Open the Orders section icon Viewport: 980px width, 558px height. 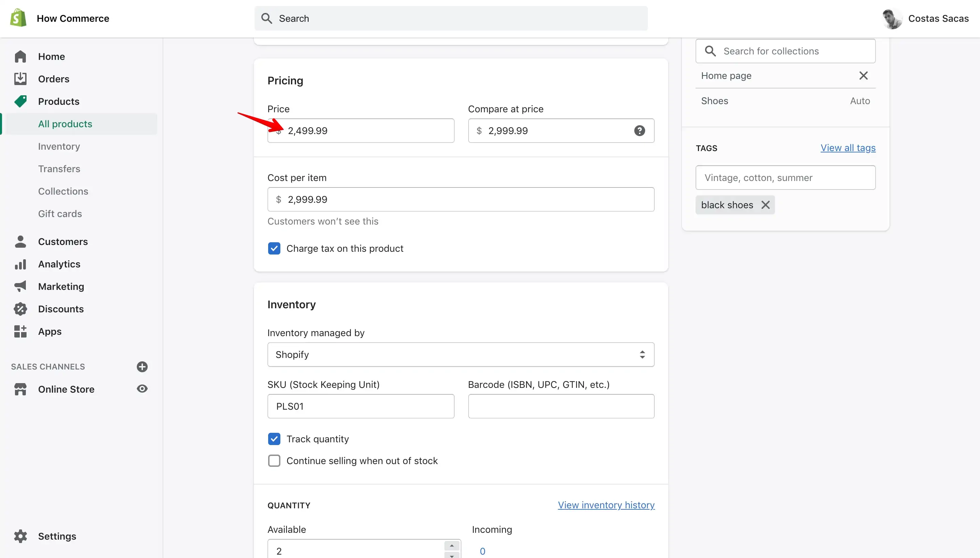(20, 79)
